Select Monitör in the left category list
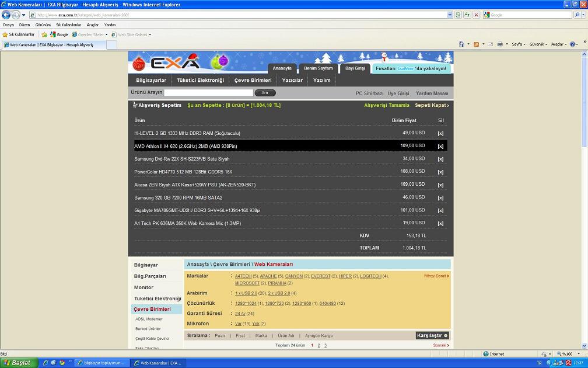 tap(143, 287)
